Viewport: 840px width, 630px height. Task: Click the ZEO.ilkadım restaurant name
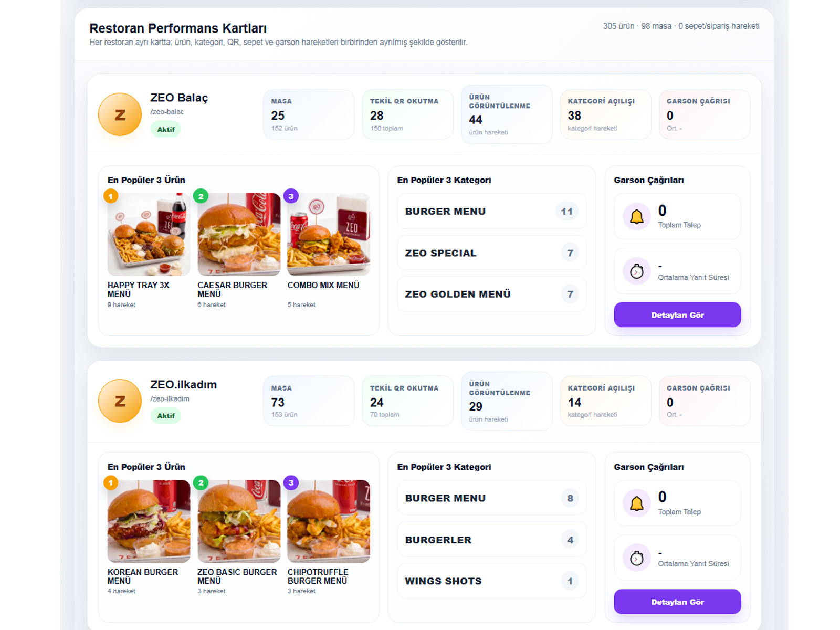pyautogui.click(x=183, y=385)
